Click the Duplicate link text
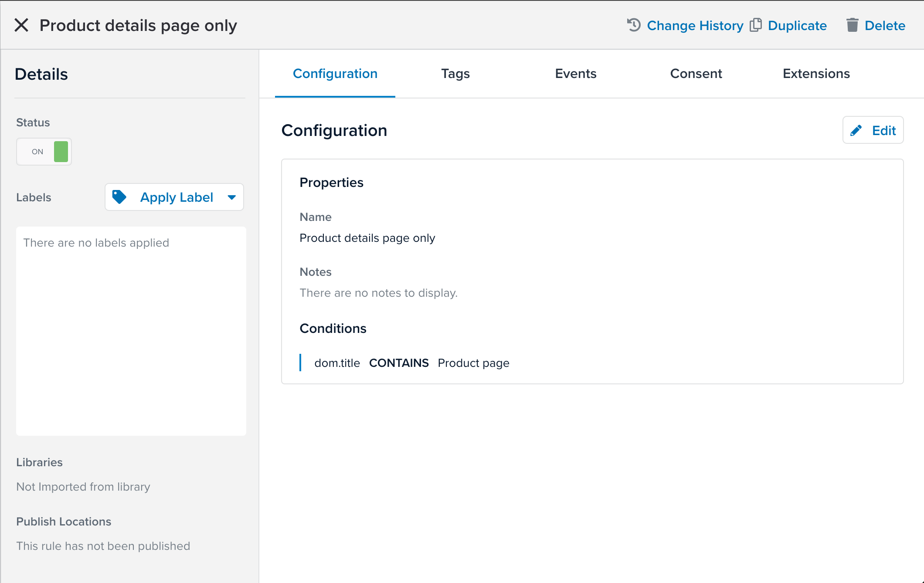 pos(797,26)
